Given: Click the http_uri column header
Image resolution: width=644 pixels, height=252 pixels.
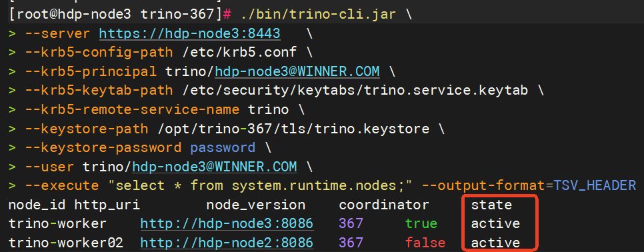Looking at the screenshot, I should pos(107,205).
